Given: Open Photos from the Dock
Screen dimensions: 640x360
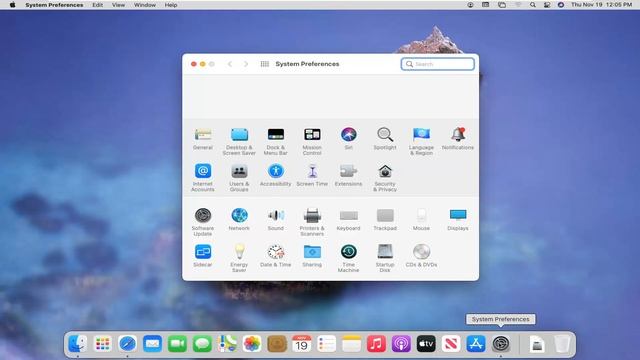Looking at the screenshot, I should point(252,344).
